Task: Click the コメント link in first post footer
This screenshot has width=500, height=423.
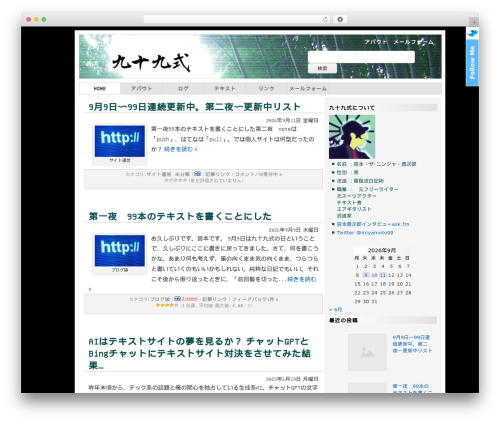Action: pyautogui.click(x=258, y=174)
